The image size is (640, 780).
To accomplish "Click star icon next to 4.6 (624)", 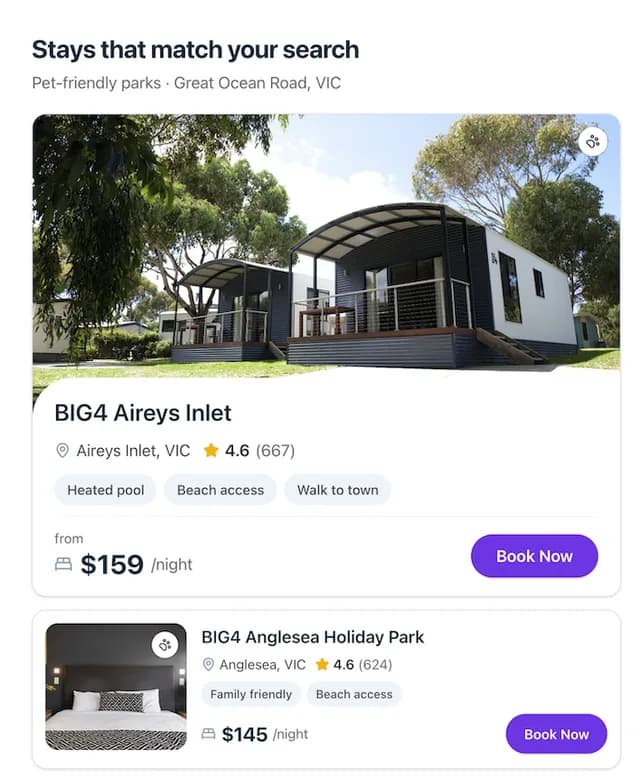I will coord(322,664).
